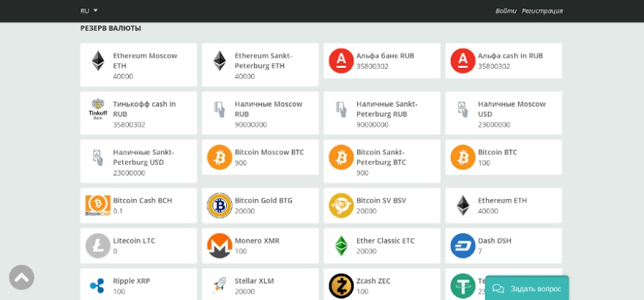644x300 pixels.
Task: Click the Ethereum Sankt-Peterburg ETH title text
Action: [263, 61]
